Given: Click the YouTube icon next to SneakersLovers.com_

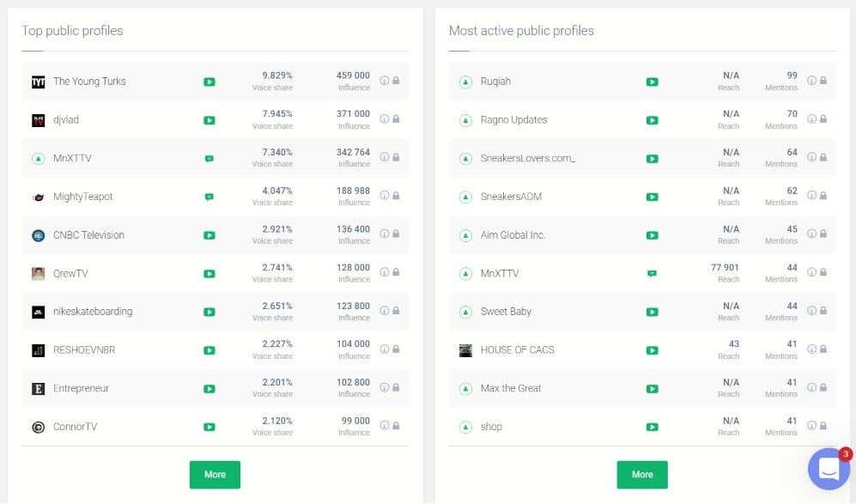Looking at the screenshot, I should (652, 158).
